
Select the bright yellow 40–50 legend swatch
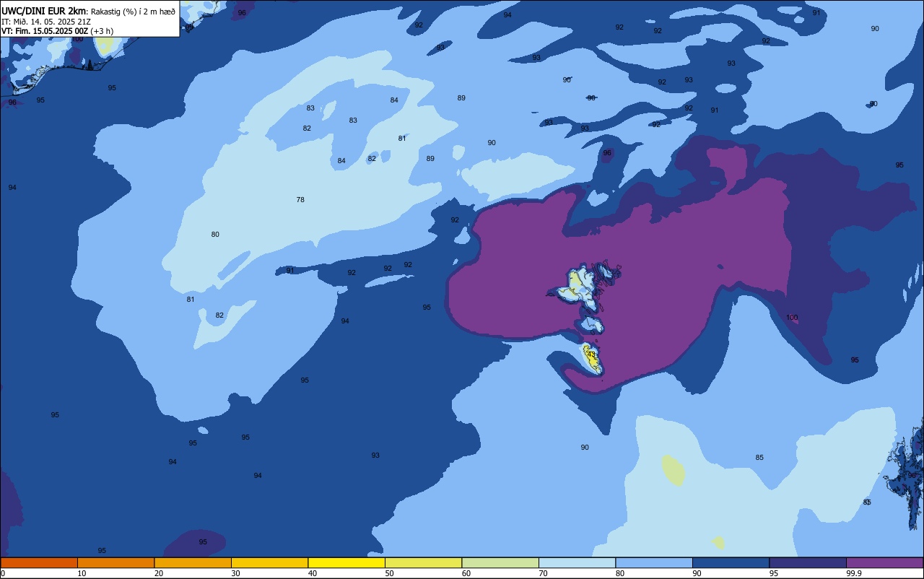346,562
